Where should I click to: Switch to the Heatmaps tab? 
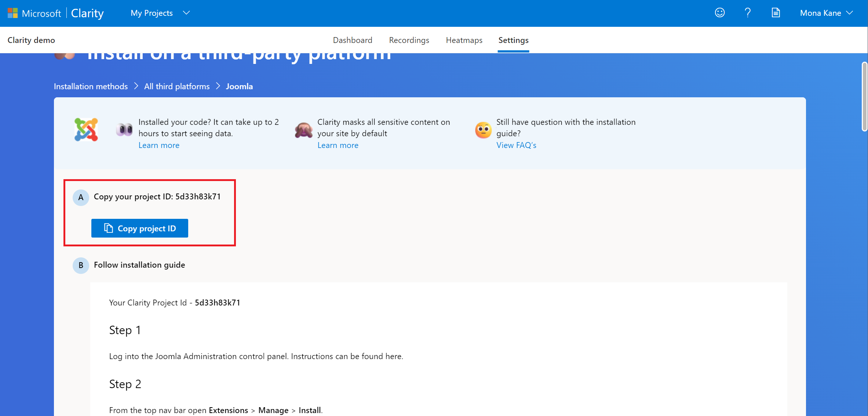(464, 40)
